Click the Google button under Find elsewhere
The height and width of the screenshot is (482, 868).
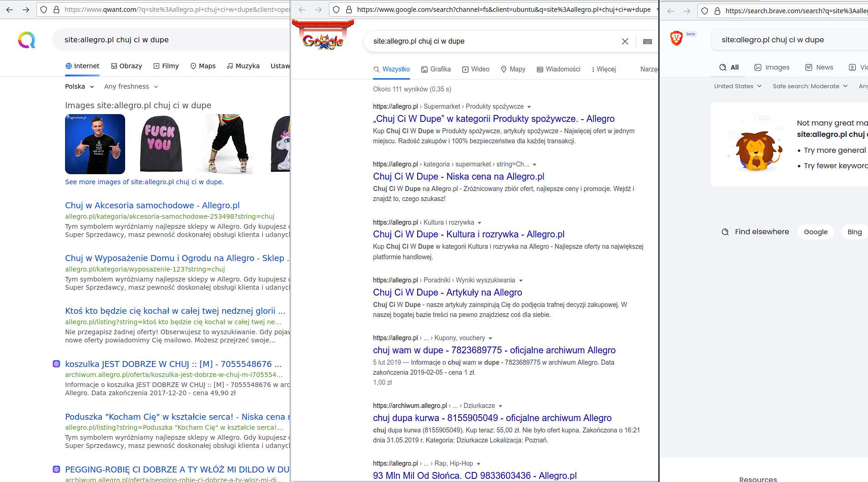click(816, 232)
